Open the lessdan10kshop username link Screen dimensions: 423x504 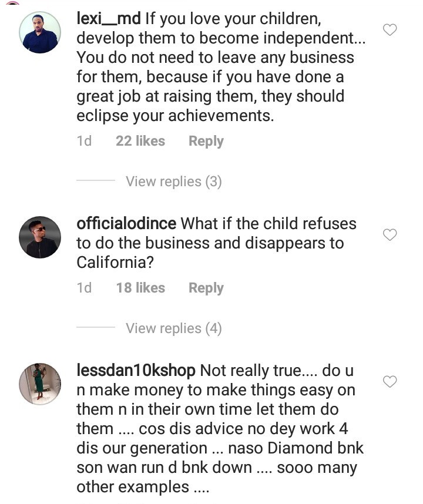(x=136, y=371)
